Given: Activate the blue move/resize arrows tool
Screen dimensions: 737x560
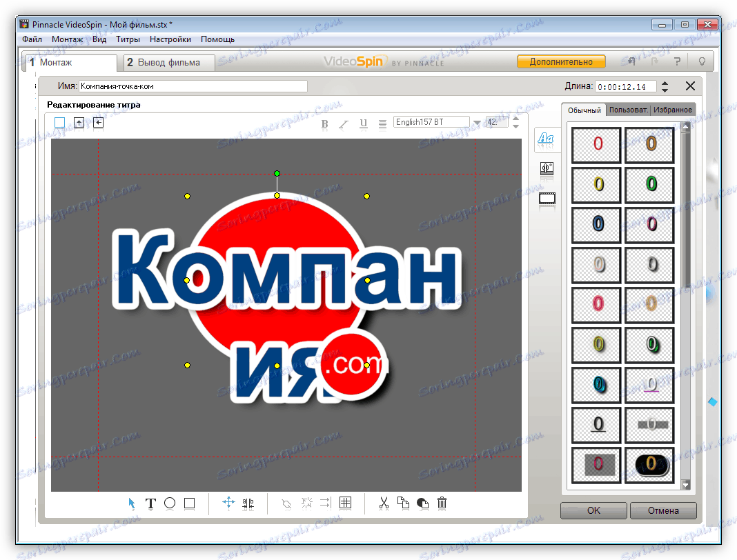Looking at the screenshot, I should (228, 503).
